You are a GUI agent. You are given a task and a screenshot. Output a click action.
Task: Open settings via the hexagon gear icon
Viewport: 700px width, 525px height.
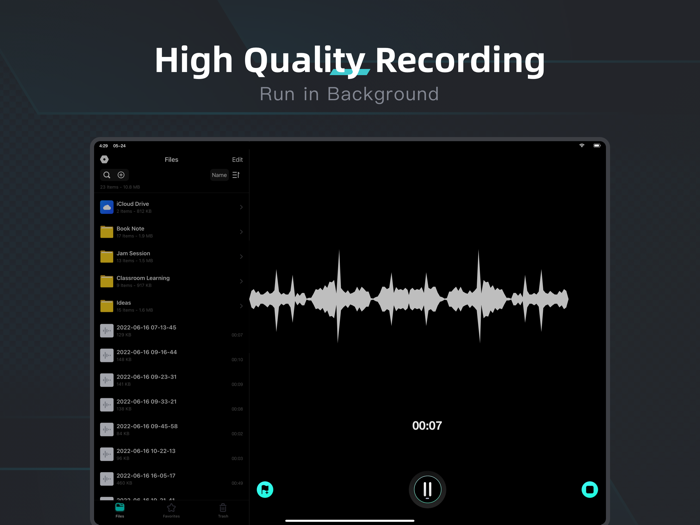[104, 159]
